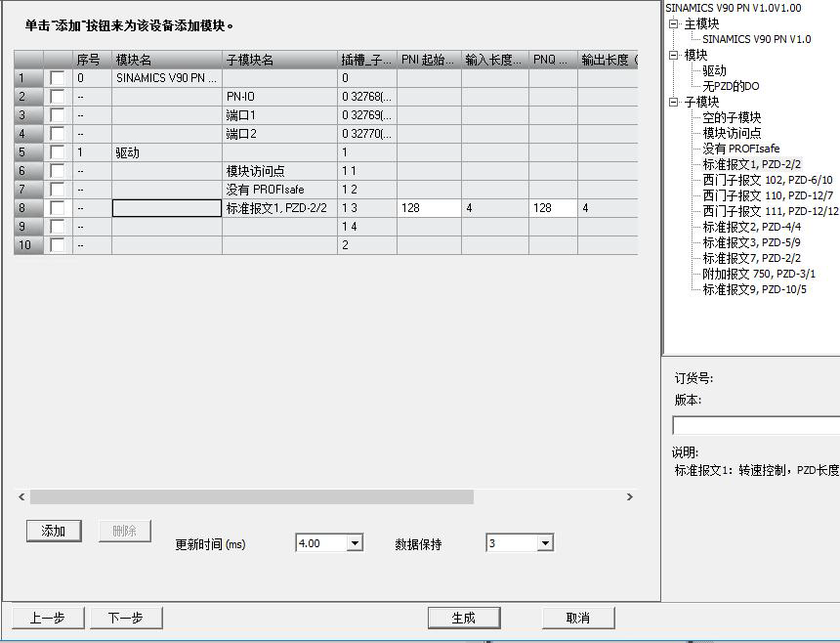840x643 pixels.
Task: Select 标准报文3, PZD-5/9 tree item
Action: 752,242
